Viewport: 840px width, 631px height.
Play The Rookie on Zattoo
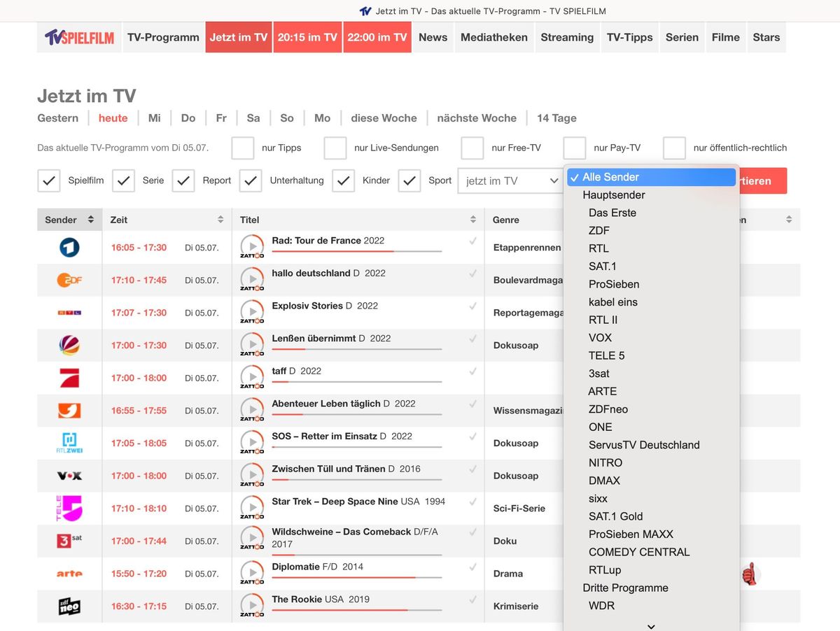(252, 607)
